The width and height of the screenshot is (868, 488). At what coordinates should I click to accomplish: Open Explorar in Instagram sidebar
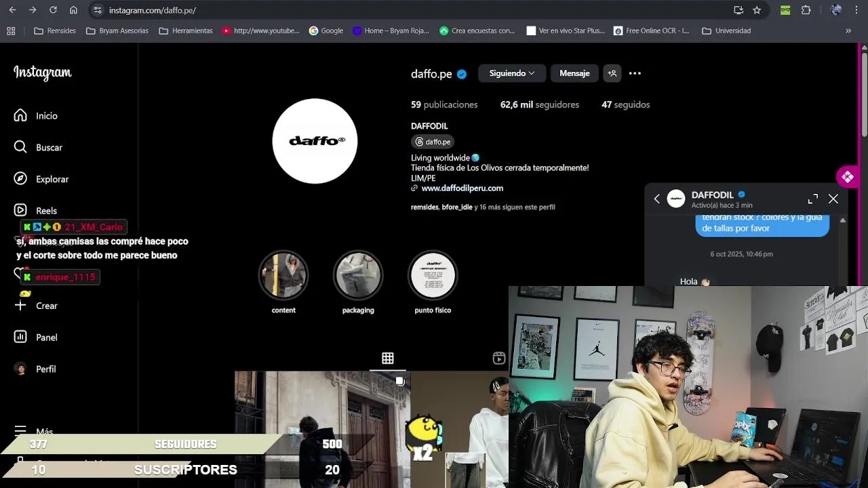(x=41, y=179)
